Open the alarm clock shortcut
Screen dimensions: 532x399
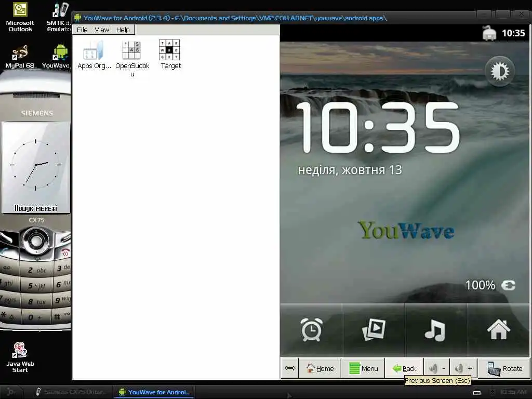click(311, 329)
